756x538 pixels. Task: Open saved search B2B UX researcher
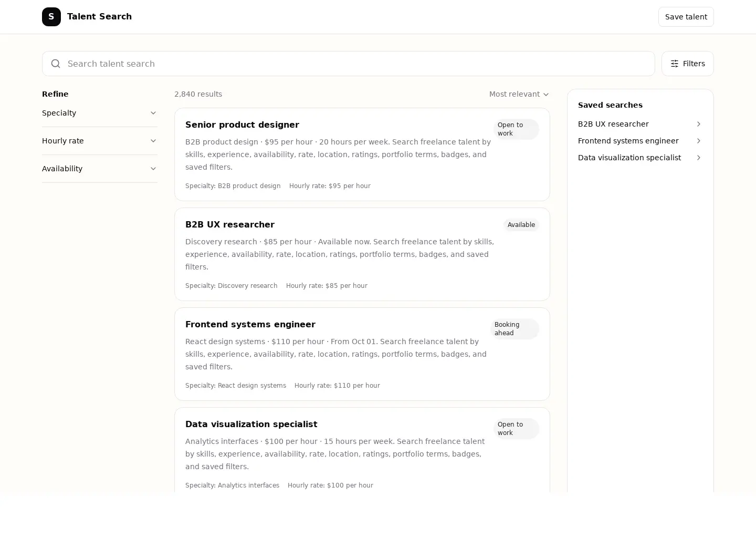click(640, 124)
